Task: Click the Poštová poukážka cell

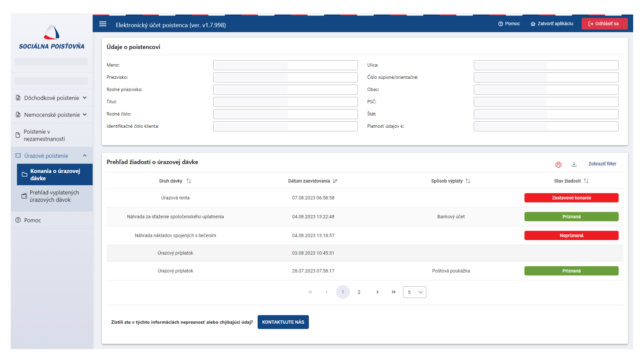Action: click(x=451, y=271)
